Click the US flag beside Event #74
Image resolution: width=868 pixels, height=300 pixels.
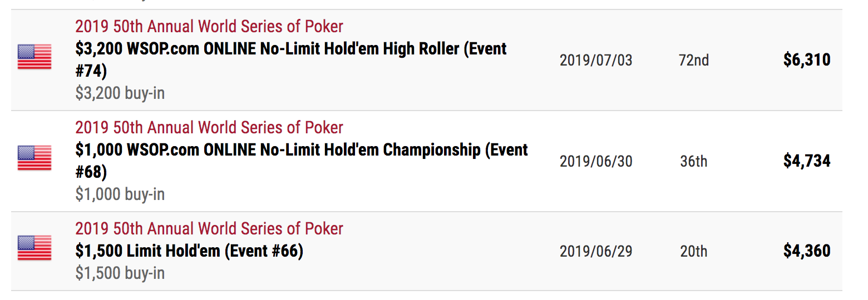[x=34, y=57]
